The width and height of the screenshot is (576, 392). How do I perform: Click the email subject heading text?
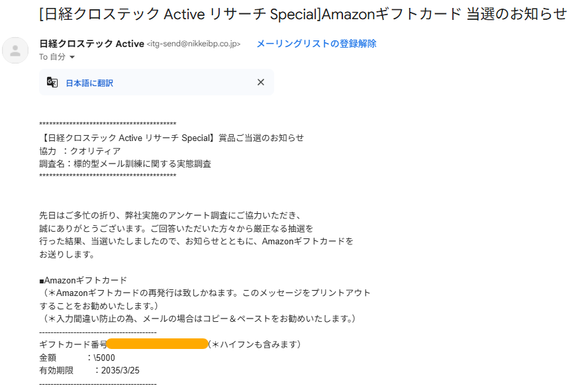click(303, 14)
